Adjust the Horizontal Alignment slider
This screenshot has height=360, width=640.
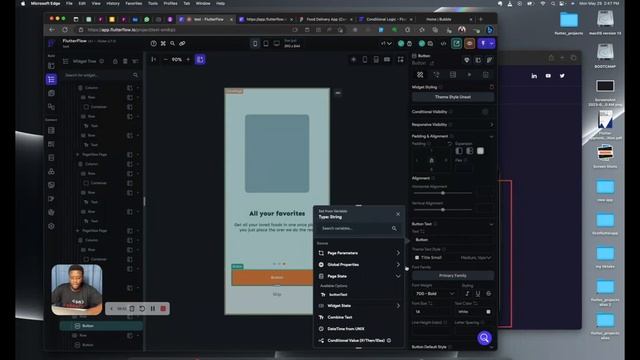coord(443,193)
